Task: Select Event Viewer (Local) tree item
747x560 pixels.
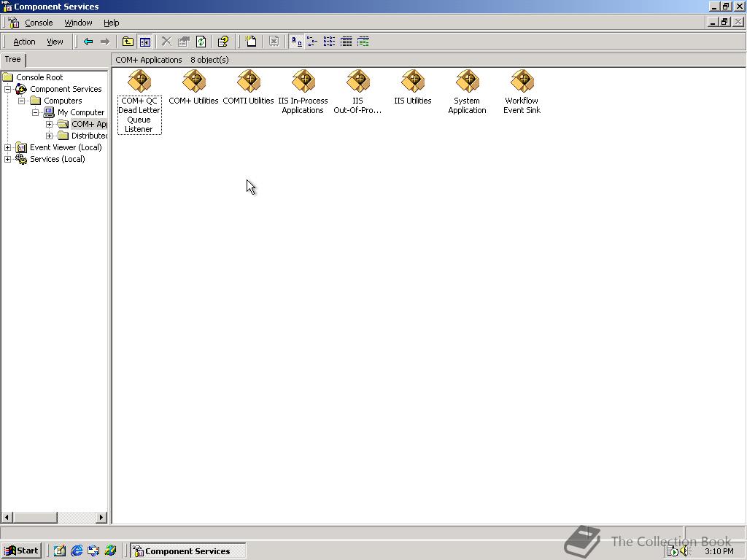Action: (66, 147)
